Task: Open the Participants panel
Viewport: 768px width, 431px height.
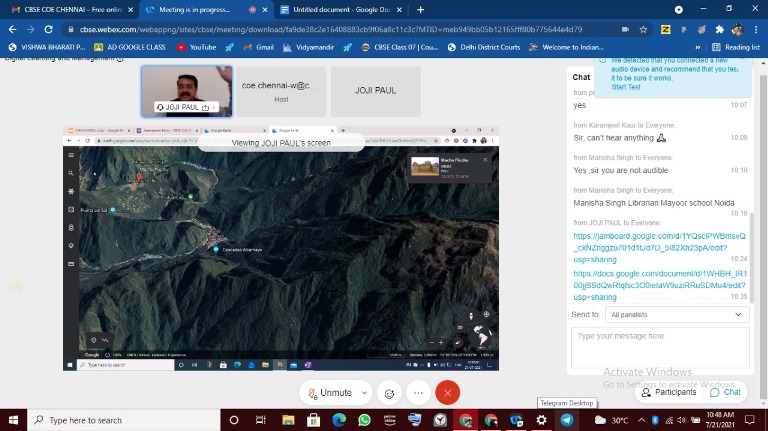Action: [x=668, y=392]
